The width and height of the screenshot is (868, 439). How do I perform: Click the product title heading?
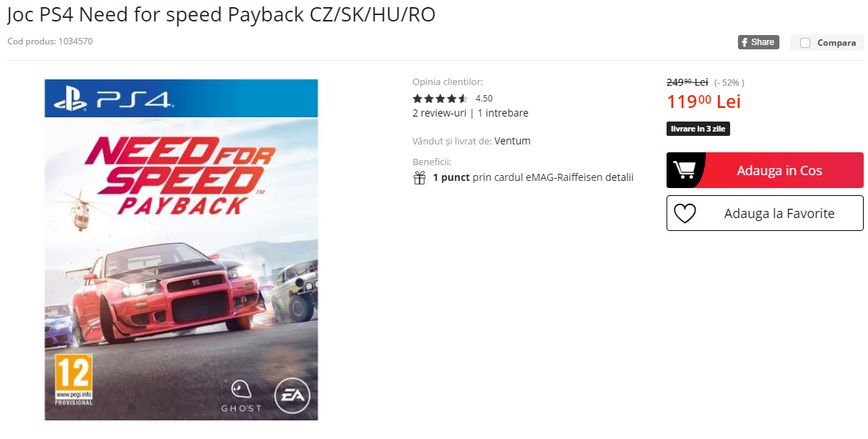(221, 15)
